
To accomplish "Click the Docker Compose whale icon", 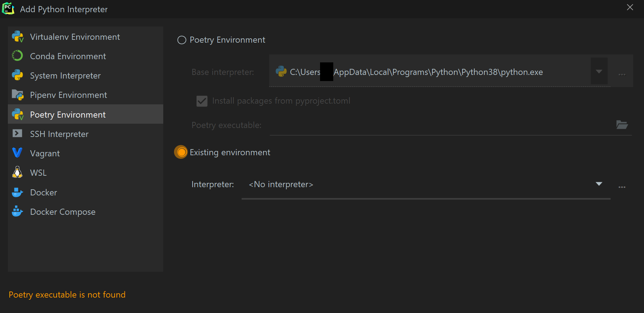I will pos(17,211).
